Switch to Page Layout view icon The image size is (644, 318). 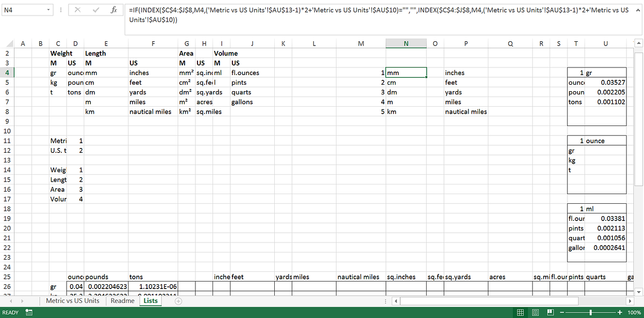(535, 313)
